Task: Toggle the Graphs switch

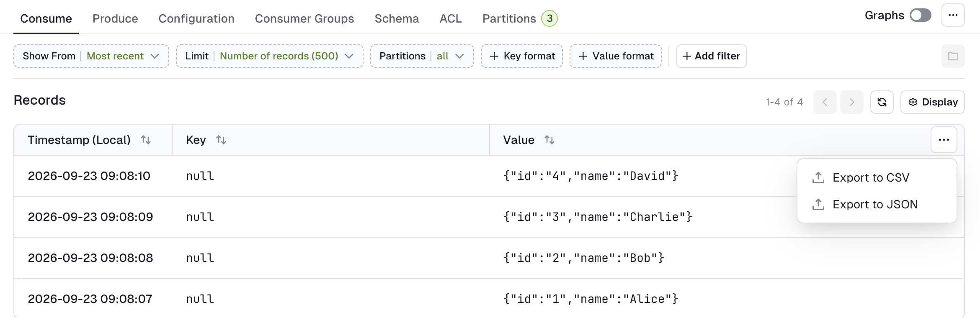Action: point(920,15)
